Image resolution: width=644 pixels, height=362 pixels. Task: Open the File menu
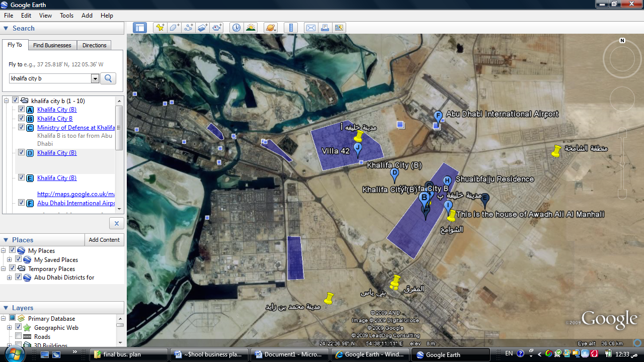[x=9, y=16]
